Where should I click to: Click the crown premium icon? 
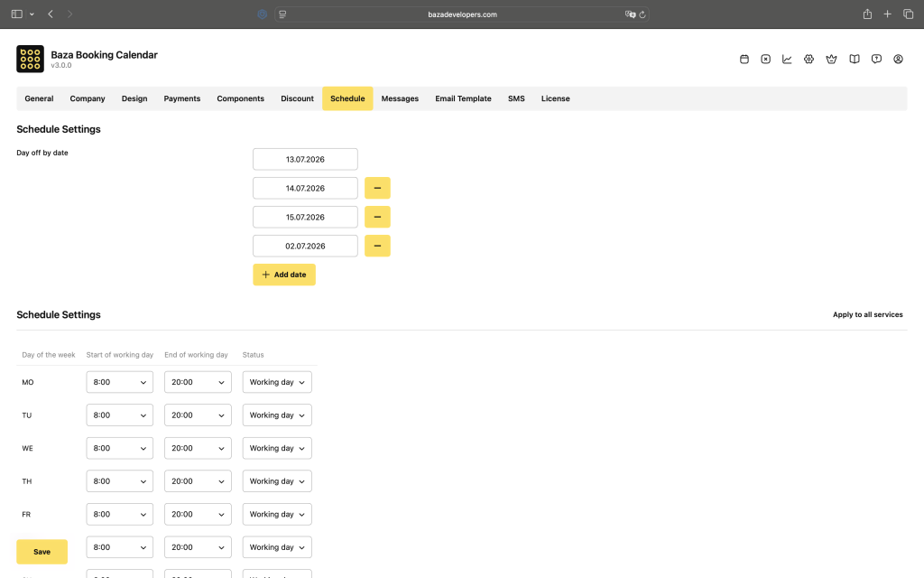pos(831,59)
